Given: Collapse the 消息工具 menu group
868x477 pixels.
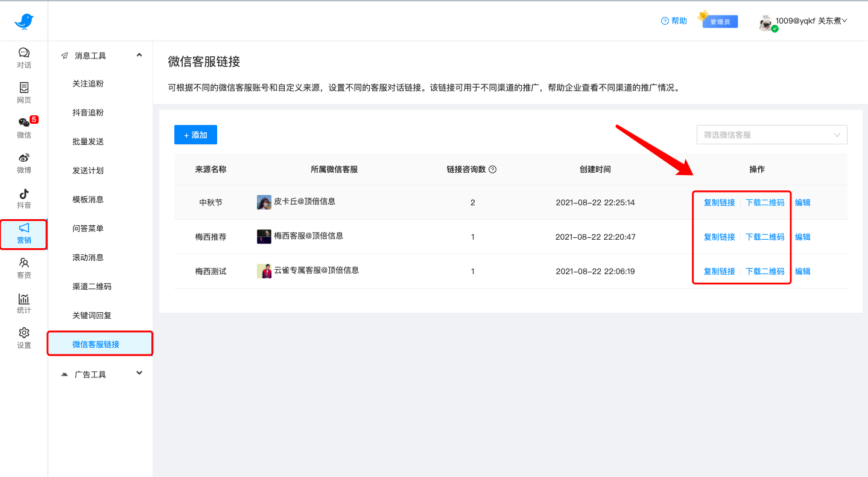Looking at the screenshot, I should 139,54.
